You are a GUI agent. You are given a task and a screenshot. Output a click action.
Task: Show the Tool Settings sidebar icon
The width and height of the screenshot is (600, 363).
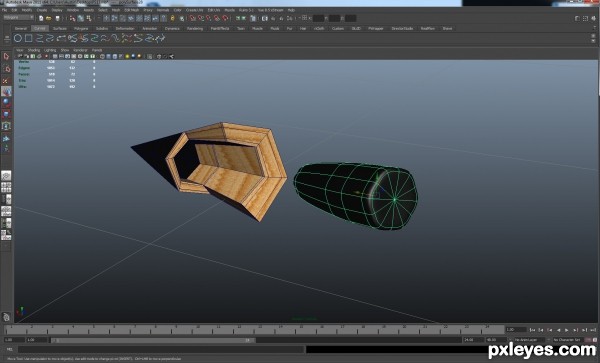point(585,18)
